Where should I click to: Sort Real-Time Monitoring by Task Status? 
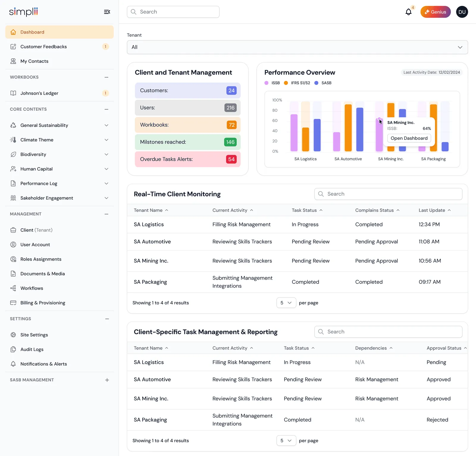307,210
